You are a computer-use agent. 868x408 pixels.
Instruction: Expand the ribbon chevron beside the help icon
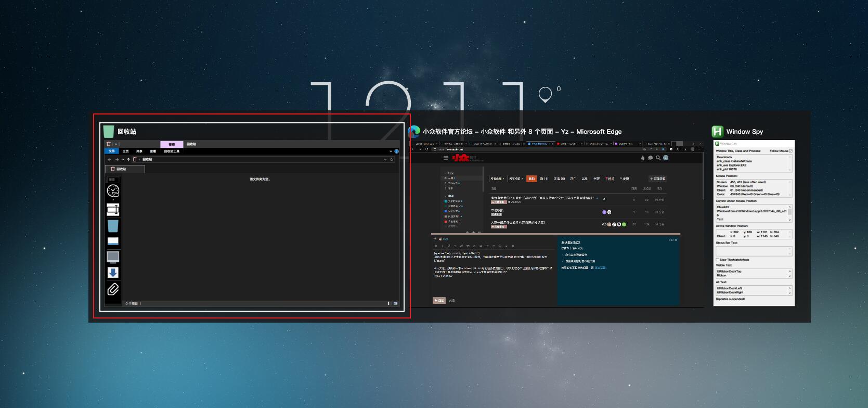[x=391, y=151]
